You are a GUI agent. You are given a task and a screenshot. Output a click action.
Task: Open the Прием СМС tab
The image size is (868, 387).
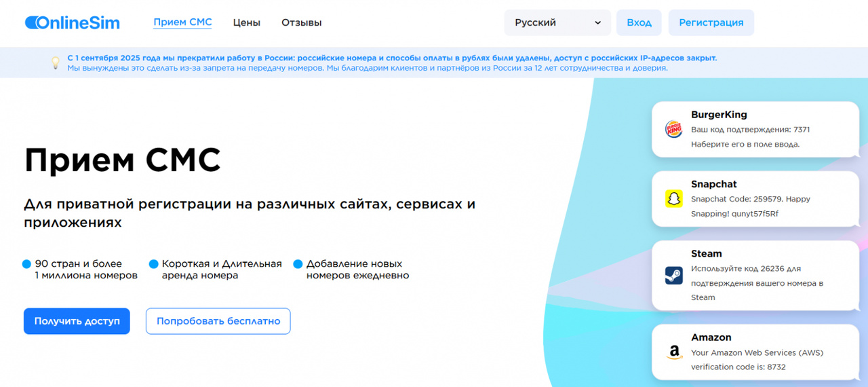tap(182, 22)
